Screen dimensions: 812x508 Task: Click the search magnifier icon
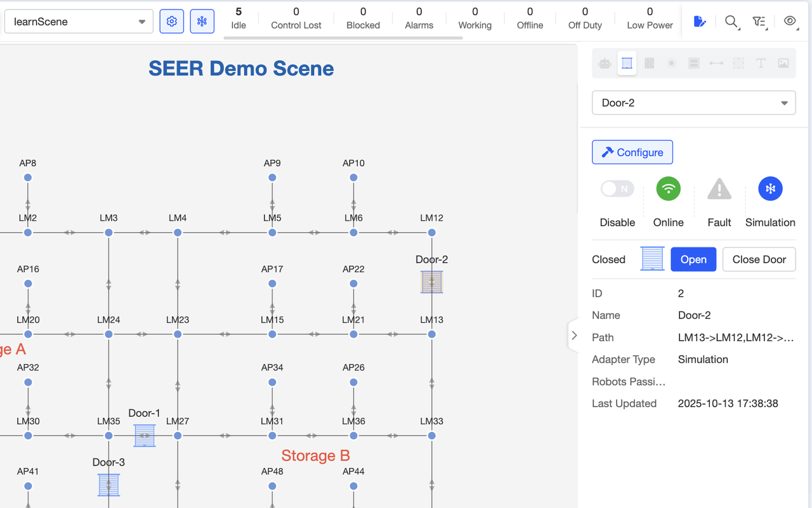(731, 22)
